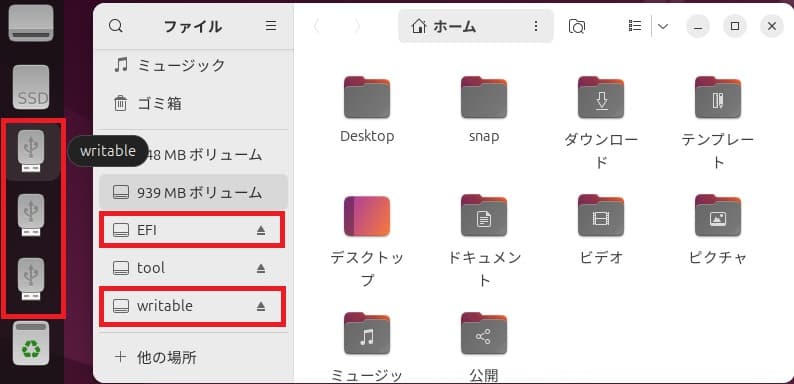
Task: Select the 939 MB volume in sidebar
Action: (x=193, y=193)
